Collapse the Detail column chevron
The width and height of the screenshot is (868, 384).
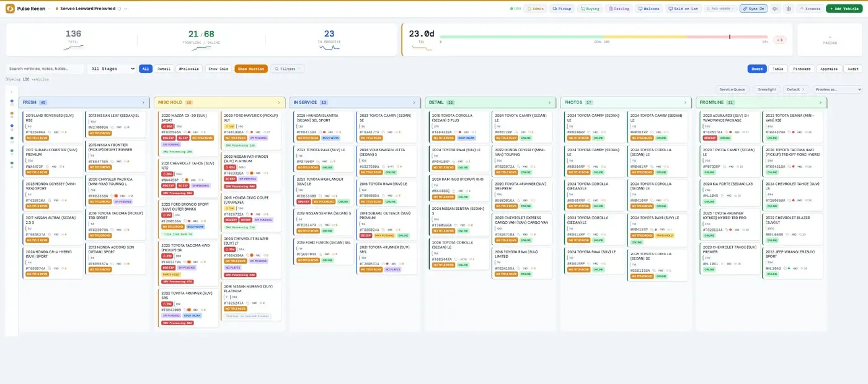point(549,103)
